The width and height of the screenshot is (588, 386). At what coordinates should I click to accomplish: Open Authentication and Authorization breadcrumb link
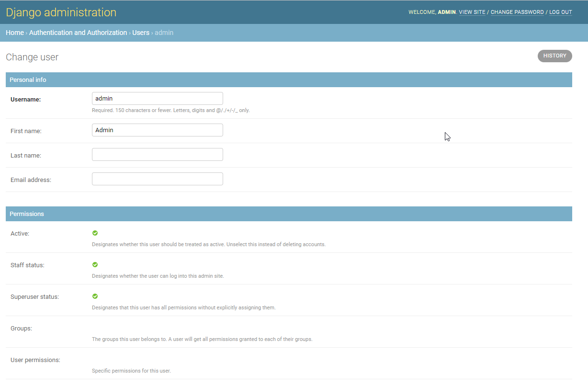78,33
